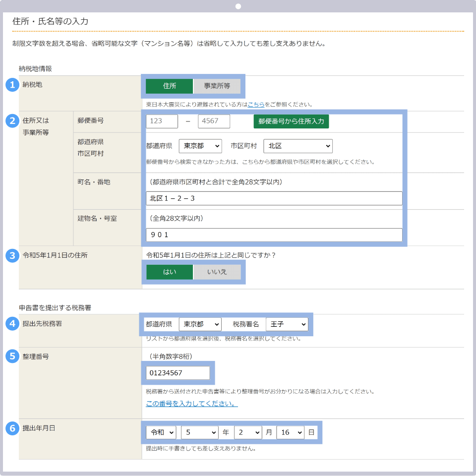Viewport: 476px width, 476px height.
Task: Click the 提出先税務署 row label
Action: [x=42, y=324]
